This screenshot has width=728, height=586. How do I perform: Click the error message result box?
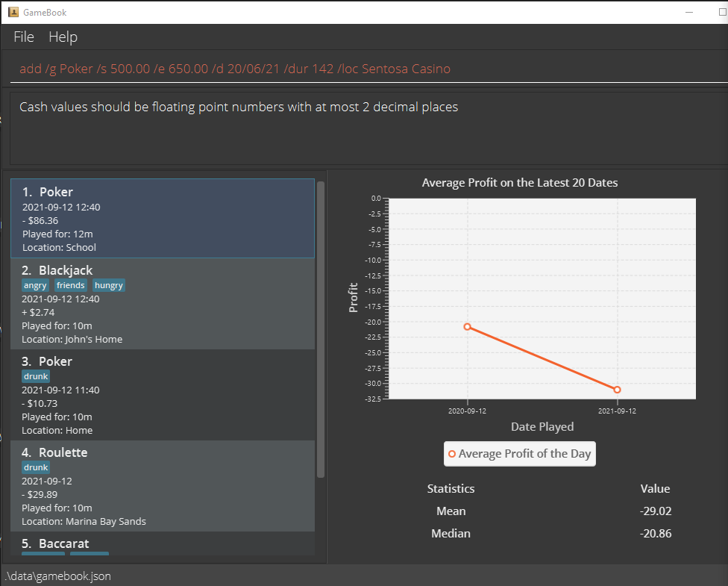(369, 128)
